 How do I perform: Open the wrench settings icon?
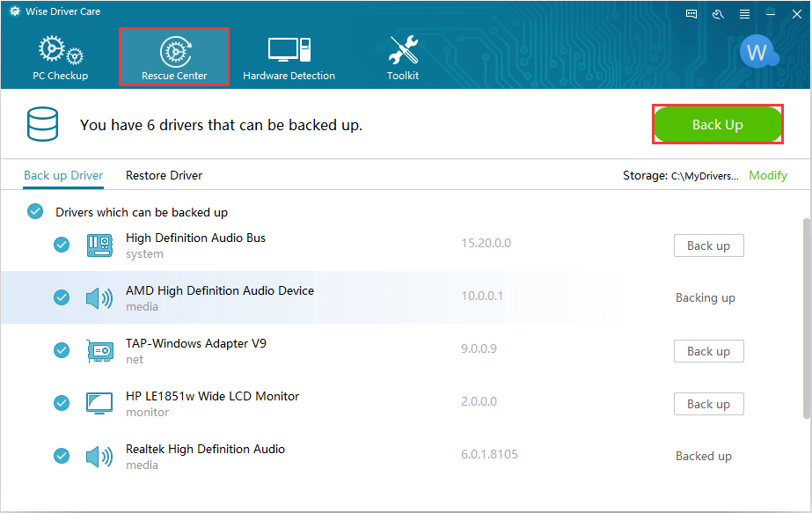(718, 13)
